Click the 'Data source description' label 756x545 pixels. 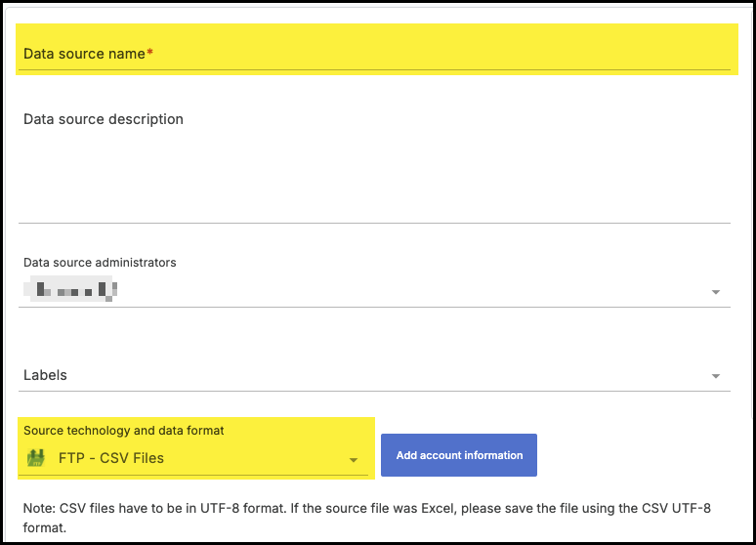pos(103,119)
